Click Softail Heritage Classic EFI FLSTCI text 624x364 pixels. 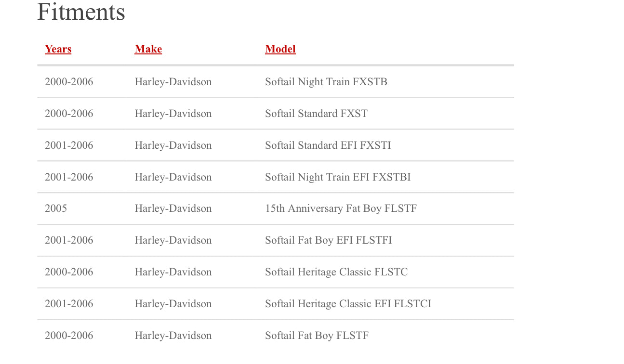click(x=347, y=304)
